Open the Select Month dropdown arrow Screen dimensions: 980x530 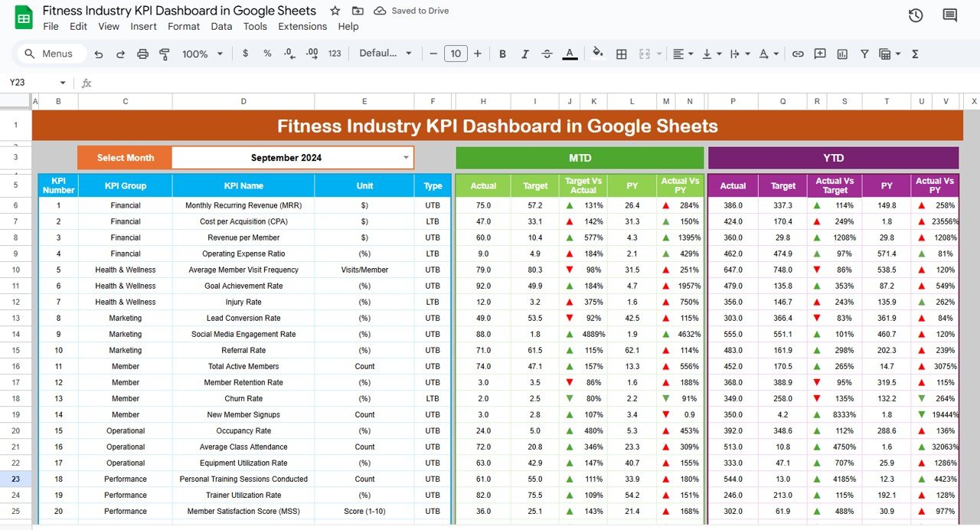(406, 158)
